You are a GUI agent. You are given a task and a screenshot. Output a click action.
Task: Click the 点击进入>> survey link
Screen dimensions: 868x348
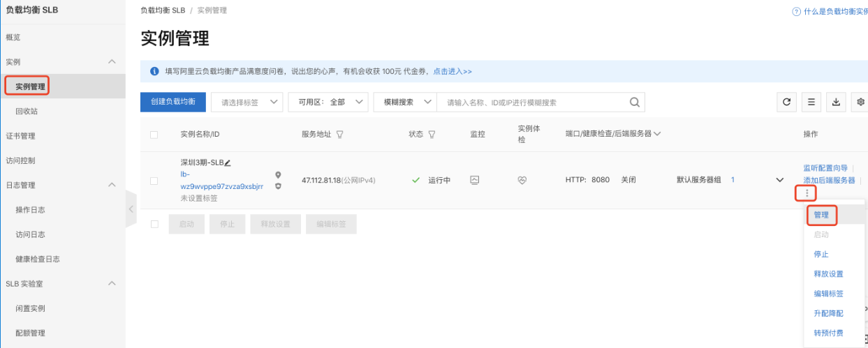pyautogui.click(x=453, y=71)
